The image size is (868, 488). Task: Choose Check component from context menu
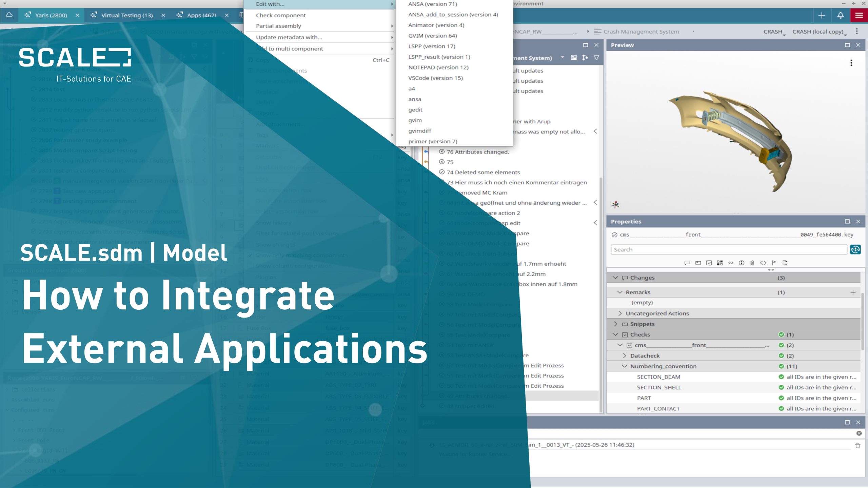pos(320,15)
